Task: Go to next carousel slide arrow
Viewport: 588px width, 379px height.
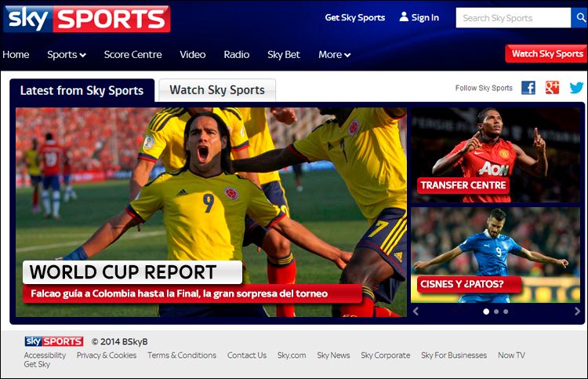Action: pyautogui.click(x=577, y=311)
